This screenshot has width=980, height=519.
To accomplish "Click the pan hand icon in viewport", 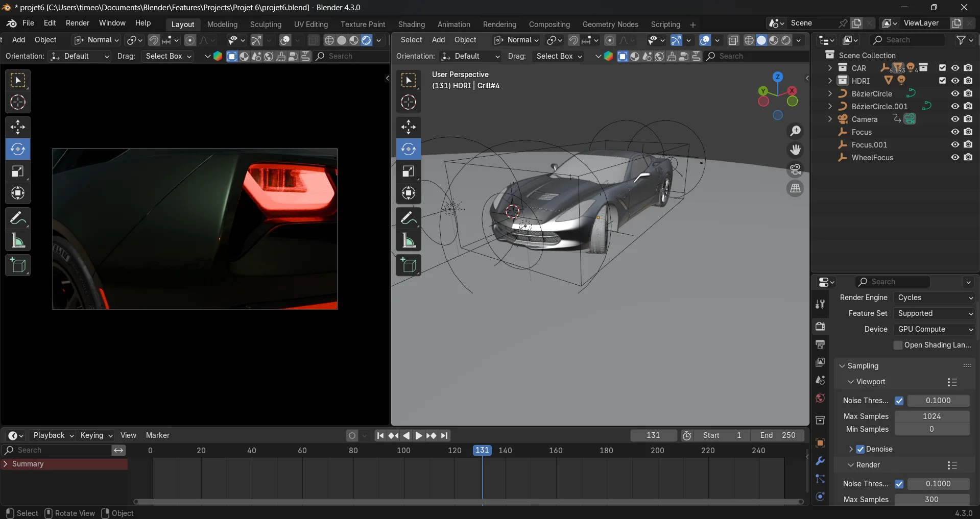I will point(795,150).
